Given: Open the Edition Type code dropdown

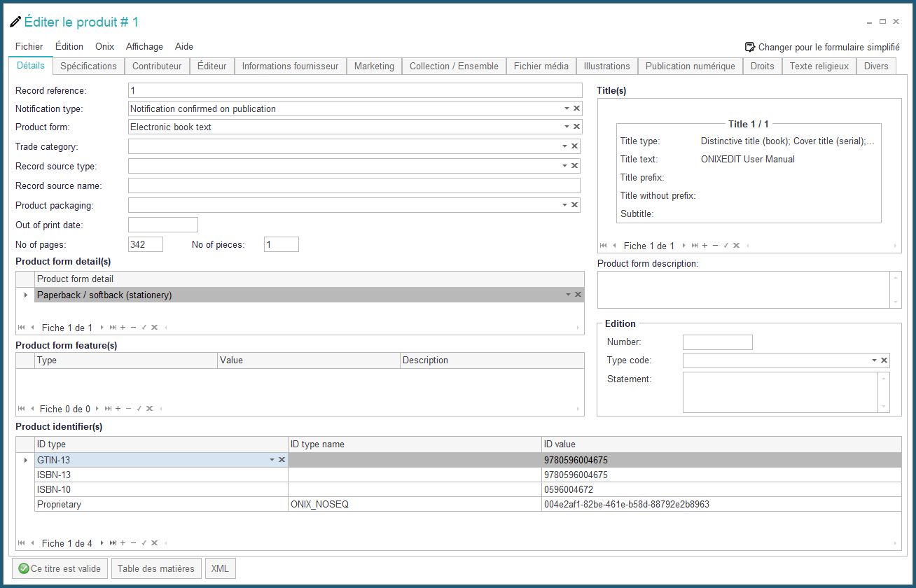Looking at the screenshot, I should (x=874, y=360).
